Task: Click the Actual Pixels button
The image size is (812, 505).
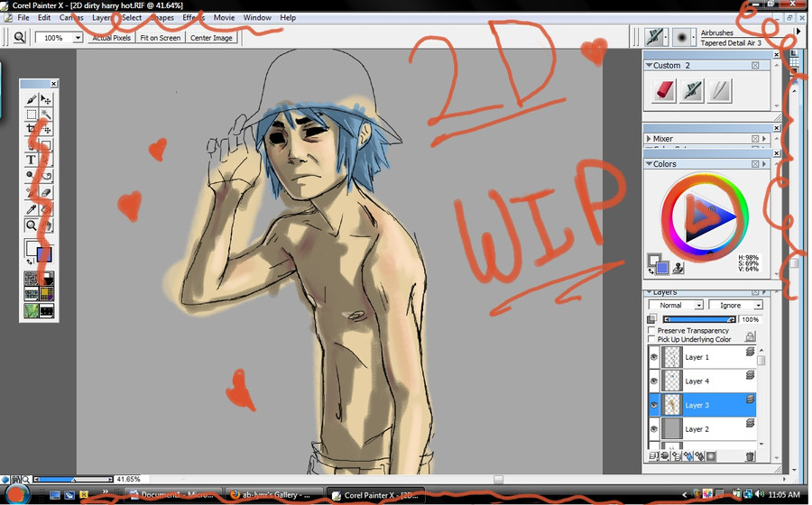Action: click(x=111, y=38)
